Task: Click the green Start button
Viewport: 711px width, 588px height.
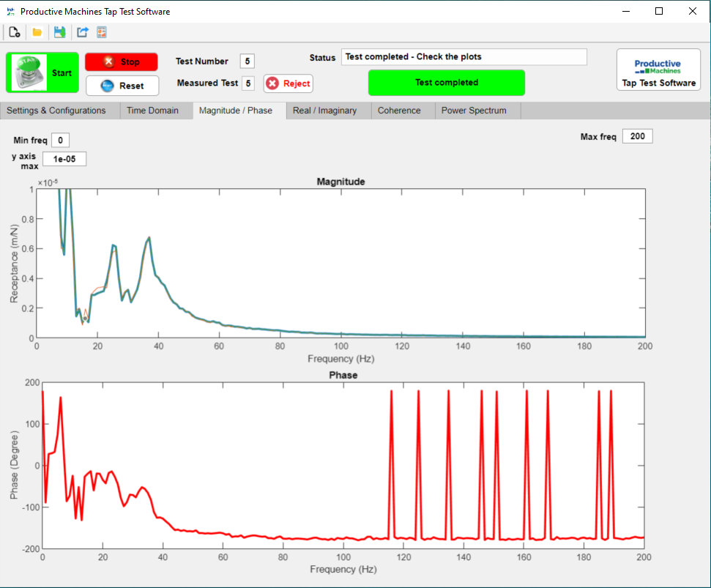Action: coord(42,72)
